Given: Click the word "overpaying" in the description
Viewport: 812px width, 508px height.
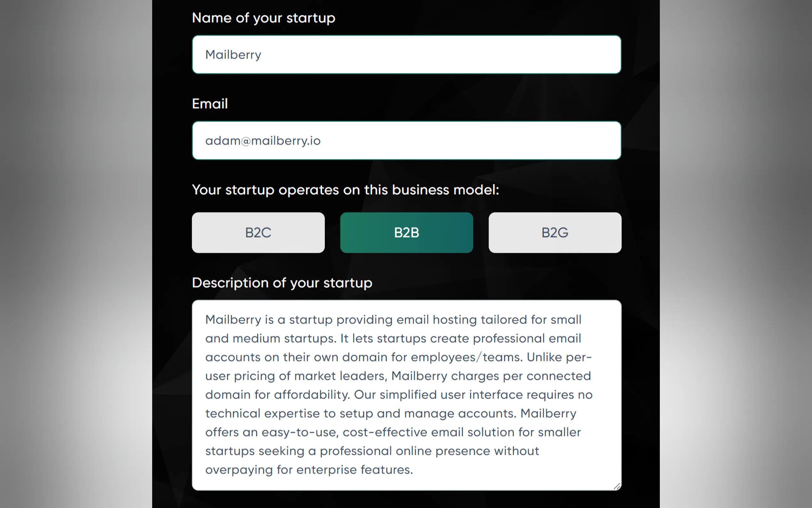Looking at the screenshot, I should tap(239, 470).
